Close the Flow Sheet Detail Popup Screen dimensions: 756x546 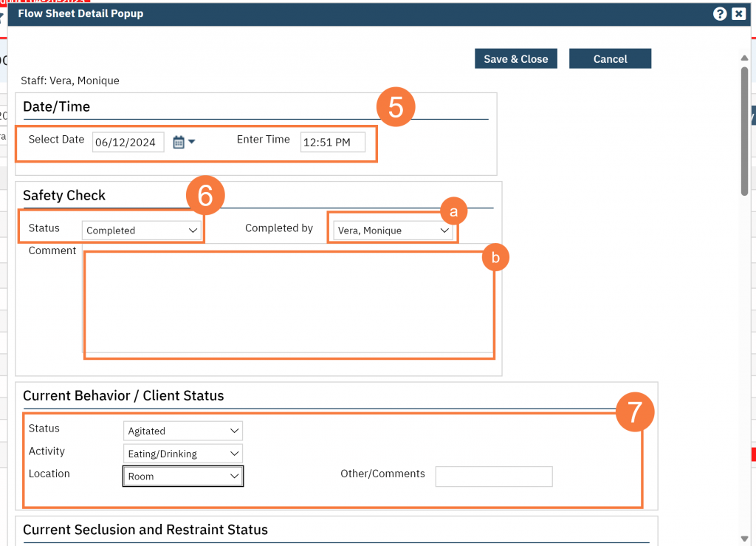tap(738, 13)
